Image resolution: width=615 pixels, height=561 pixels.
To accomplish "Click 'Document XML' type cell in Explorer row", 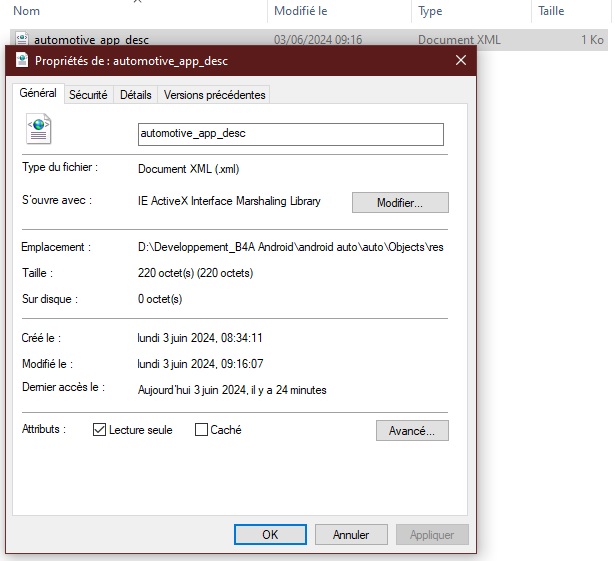I will click(x=459, y=40).
